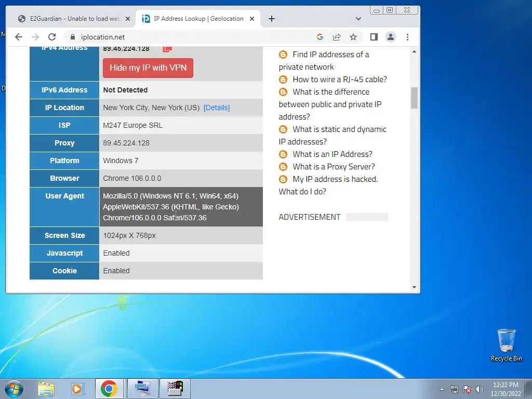Click the browser forward arrow

[x=35, y=37]
